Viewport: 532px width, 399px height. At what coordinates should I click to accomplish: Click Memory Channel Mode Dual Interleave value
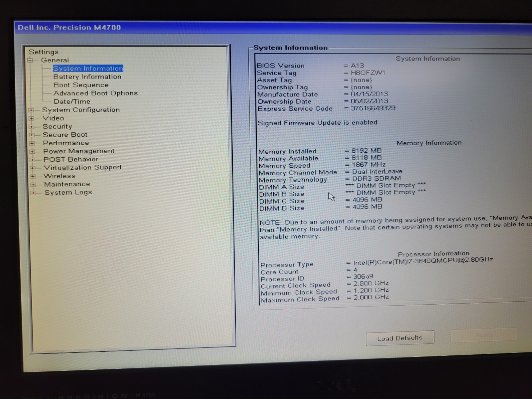pyautogui.click(x=377, y=172)
